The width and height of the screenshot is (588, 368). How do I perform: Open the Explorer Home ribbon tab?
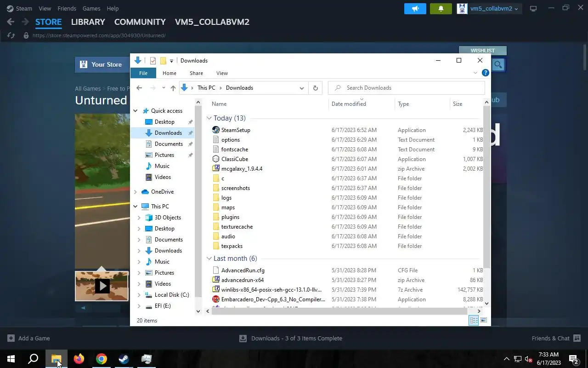(170, 73)
